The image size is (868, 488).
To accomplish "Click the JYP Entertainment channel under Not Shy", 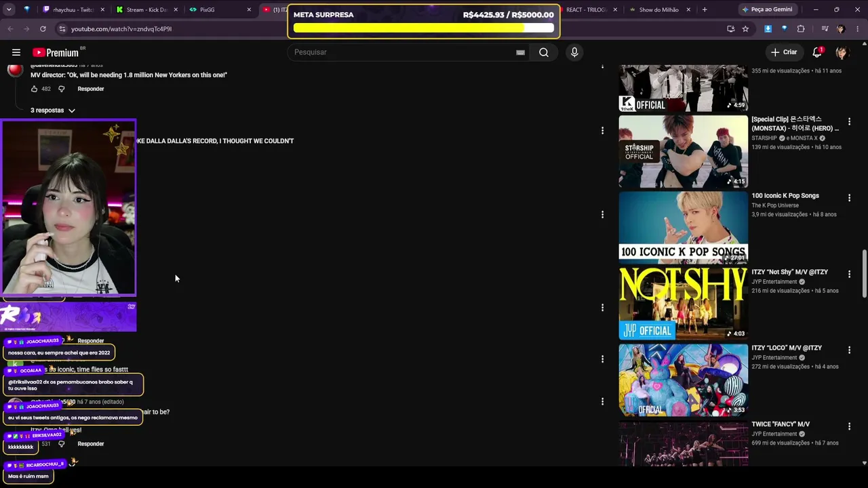I will click(774, 282).
